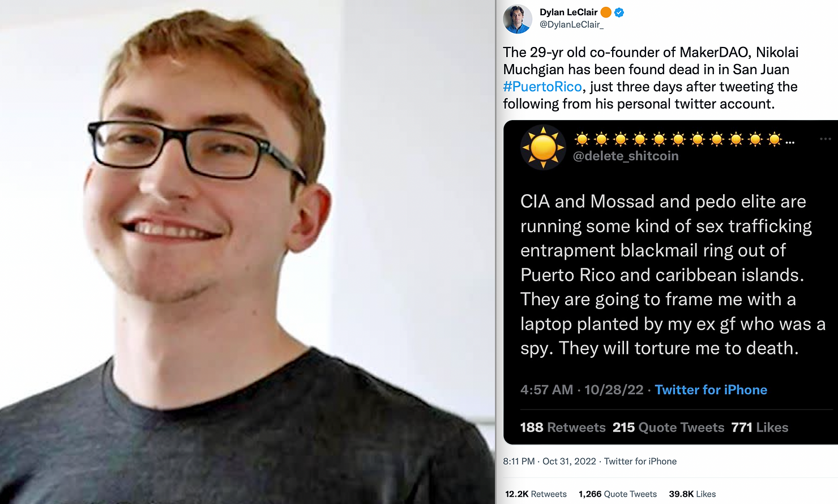View the 215 Quote Tweets list
Image resolution: width=838 pixels, height=504 pixels.
tap(669, 428)
